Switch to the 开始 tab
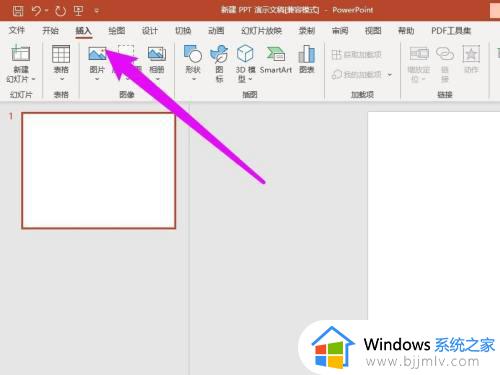Screen dimensions: 500x375 tap(50, 31)
